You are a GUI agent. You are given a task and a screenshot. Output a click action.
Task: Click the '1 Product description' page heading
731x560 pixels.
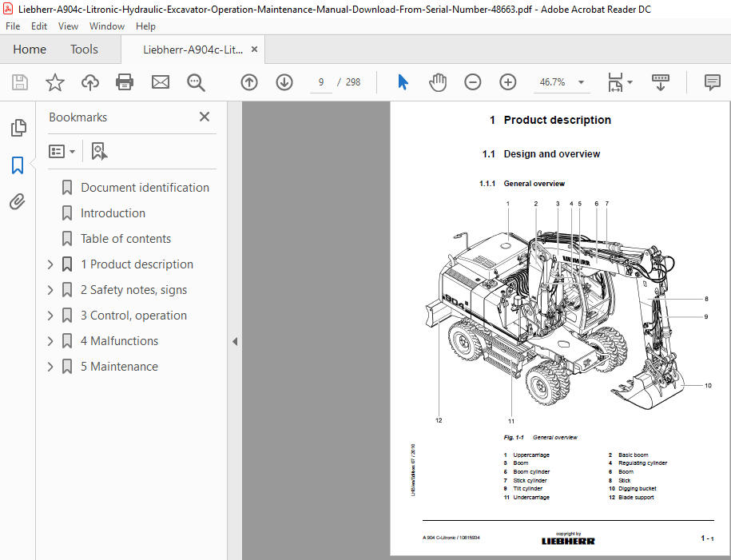(x=550, y=121)
